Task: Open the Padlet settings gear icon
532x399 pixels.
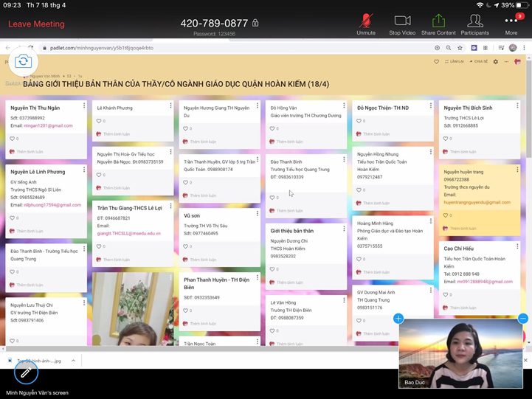Action: [495, 61]
